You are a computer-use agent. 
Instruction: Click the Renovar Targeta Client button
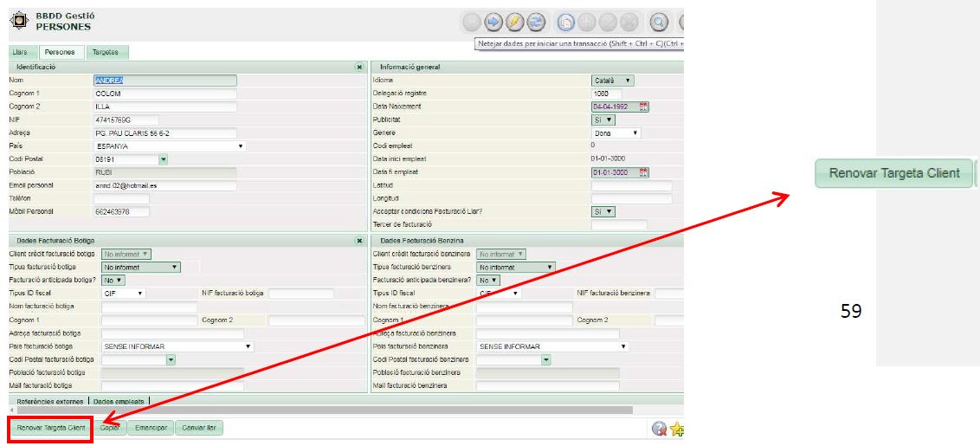51,428
